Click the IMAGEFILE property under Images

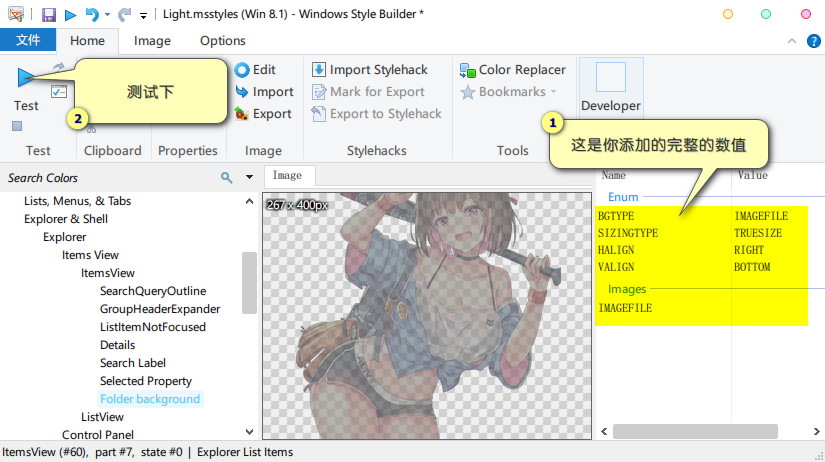[x=625, y=308]
